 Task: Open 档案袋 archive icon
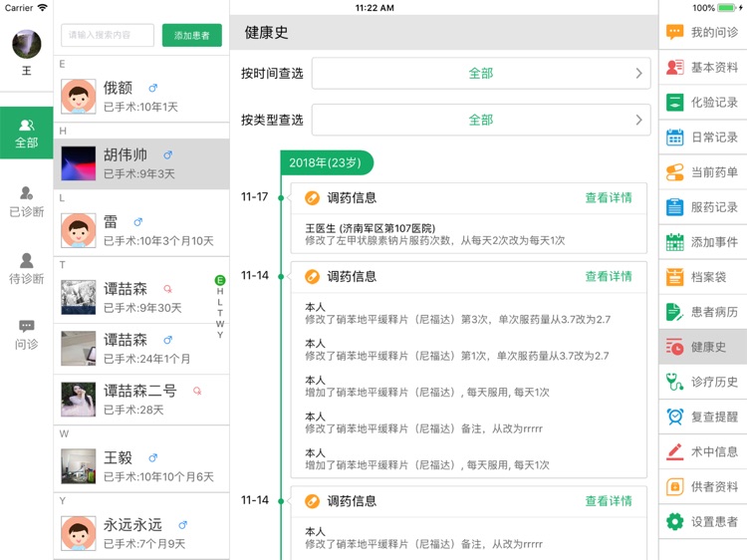click(674, 277)
